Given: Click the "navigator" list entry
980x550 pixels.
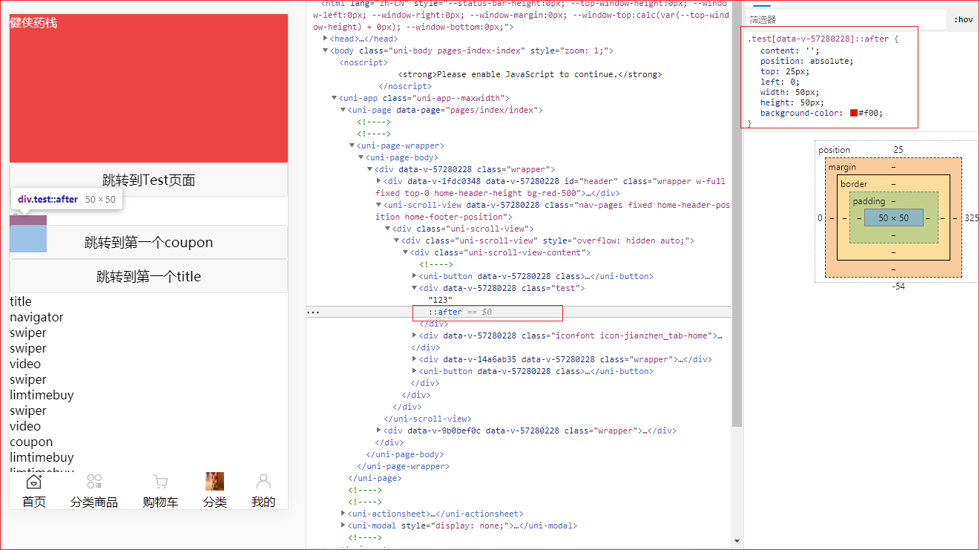Looking at the screenshot, I should coord(36,317).
